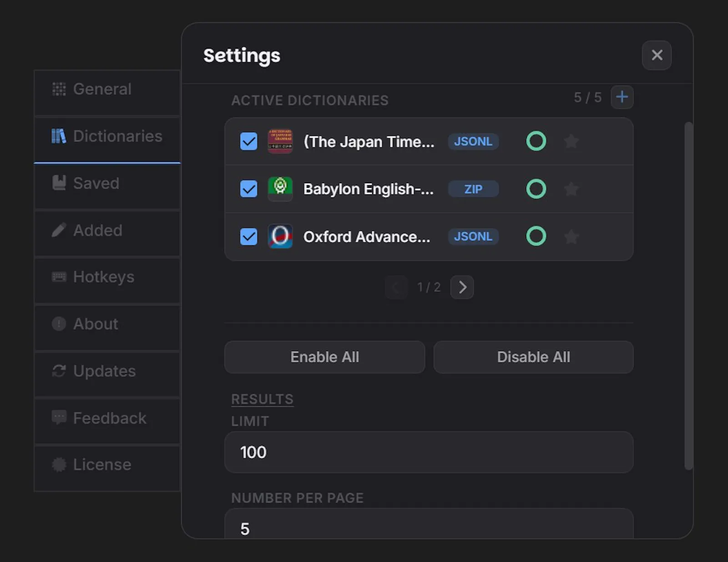The image size is (728, 562).
Task: Open the About tab
Action: tap(107, 328)
